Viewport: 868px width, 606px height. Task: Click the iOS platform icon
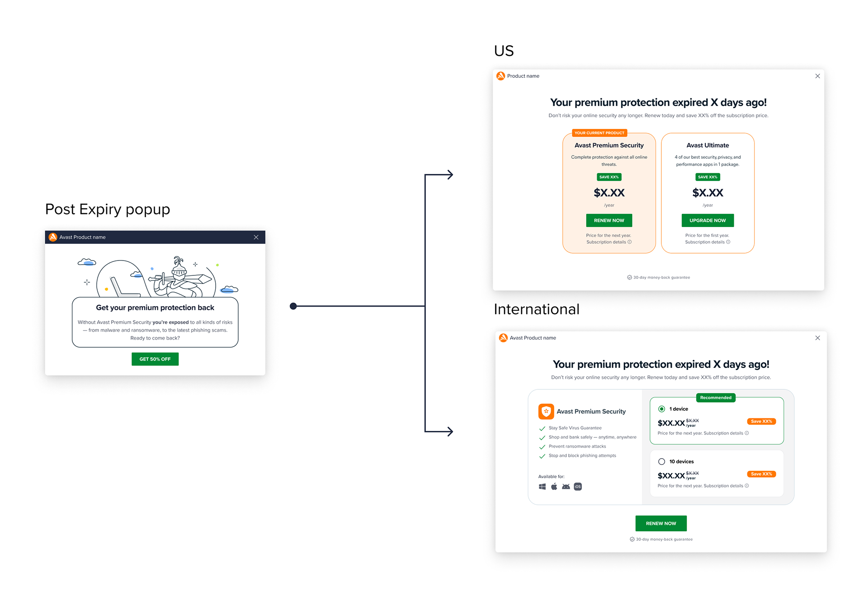pos(578,487)
